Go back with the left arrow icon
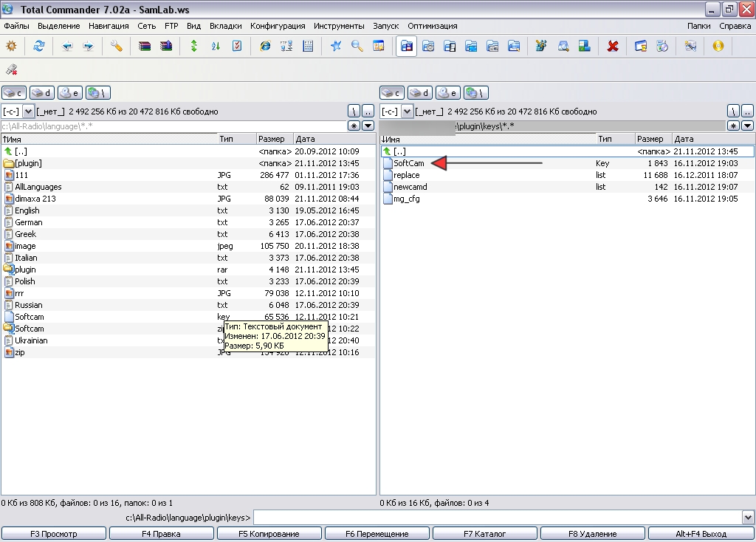Screen dimensions: 756x542 tap(67, 47)
